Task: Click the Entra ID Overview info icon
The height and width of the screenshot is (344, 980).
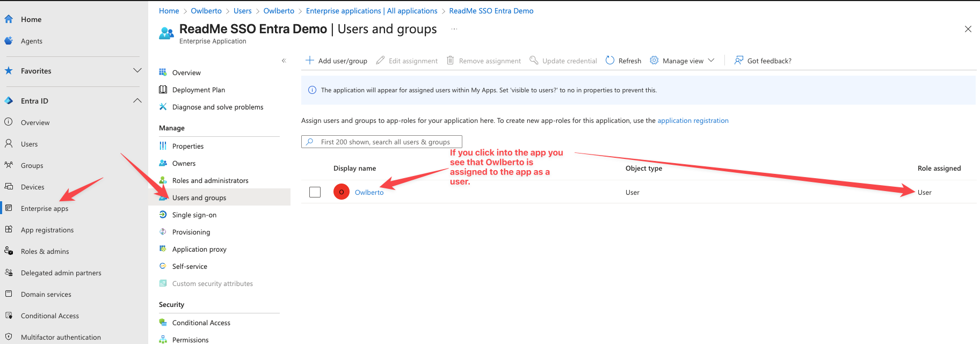Action: (x=9, y=122)
